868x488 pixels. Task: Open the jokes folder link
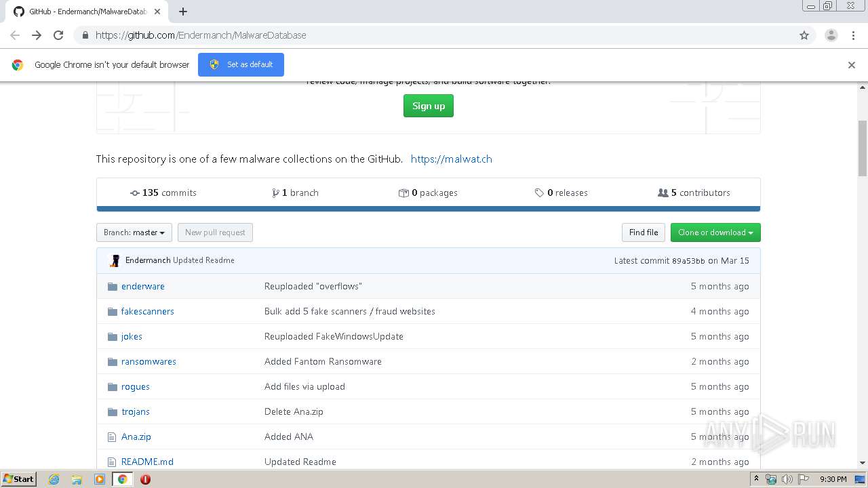pos(132,337)
